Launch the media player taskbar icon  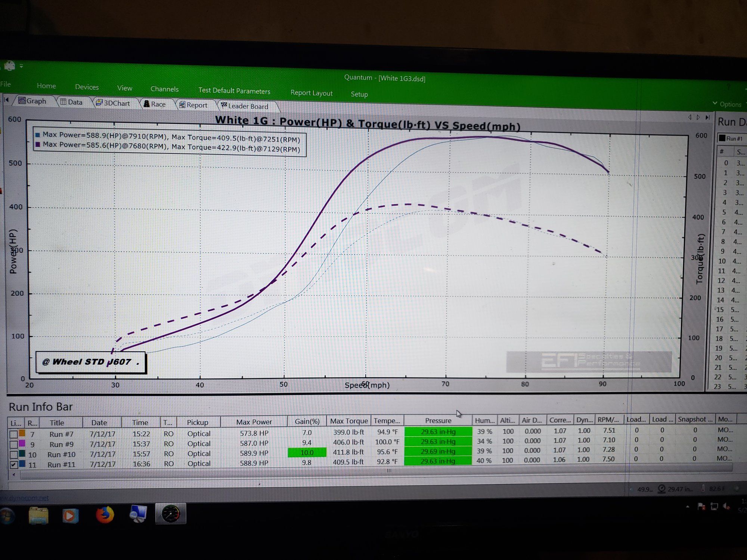pyautogui.click(x=70, y=516)
